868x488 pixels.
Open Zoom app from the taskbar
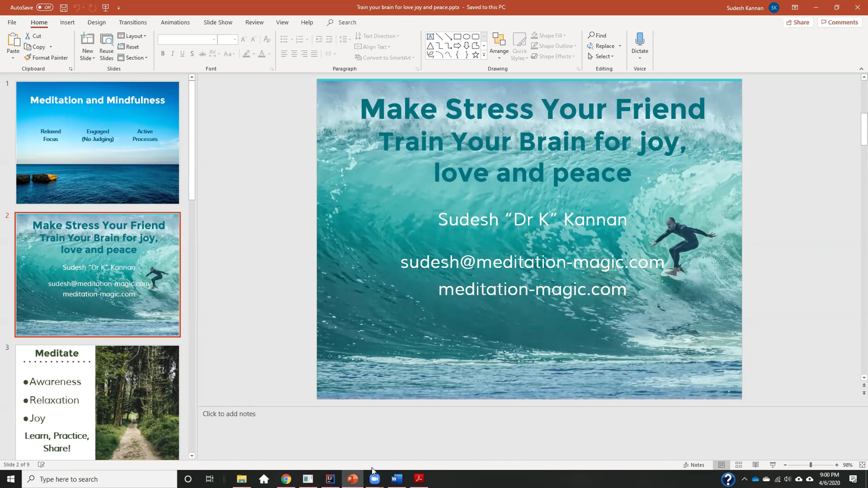(375, 479)
